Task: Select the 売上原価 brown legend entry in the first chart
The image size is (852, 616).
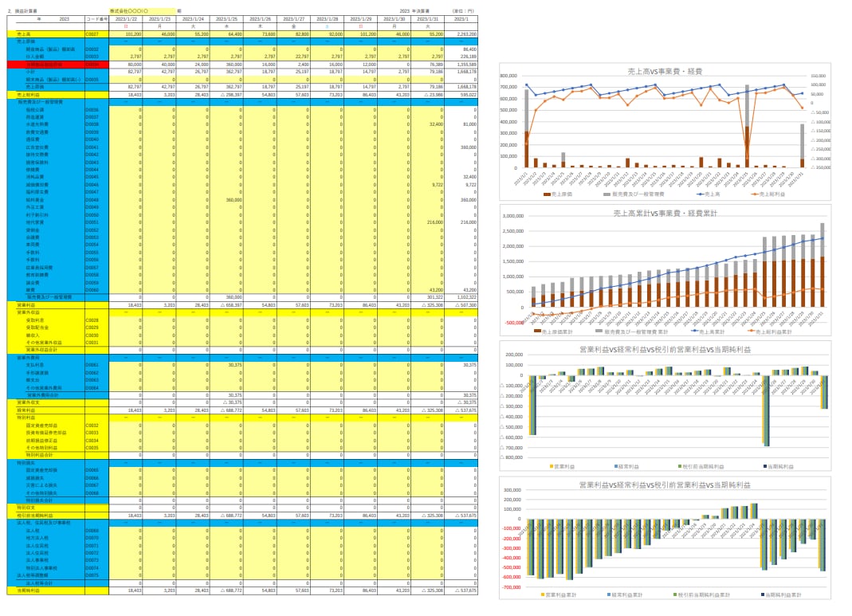Action: pos(558,194)
